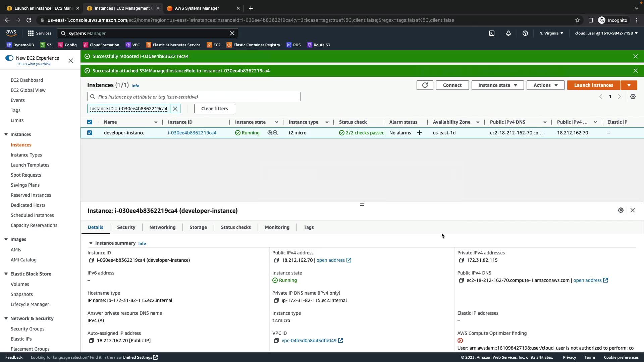644x362 pixels.
Task: Click the Clear filters button
Action: click(214, 109)
